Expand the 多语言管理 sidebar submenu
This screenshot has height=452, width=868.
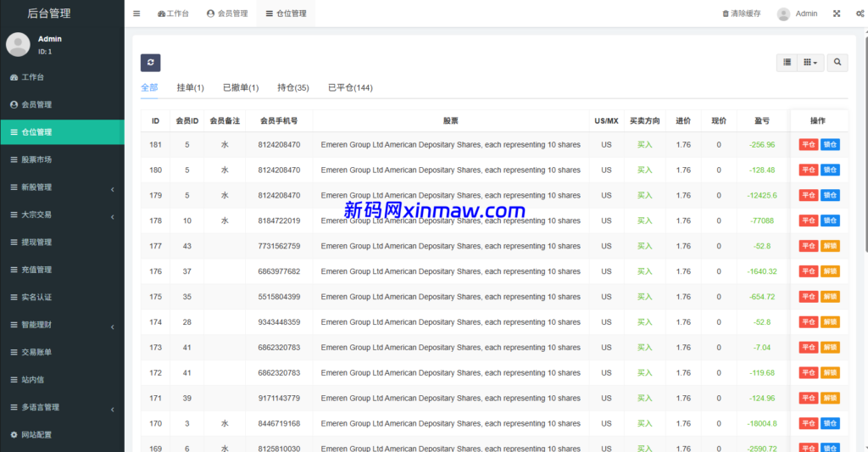coord(62,407)
